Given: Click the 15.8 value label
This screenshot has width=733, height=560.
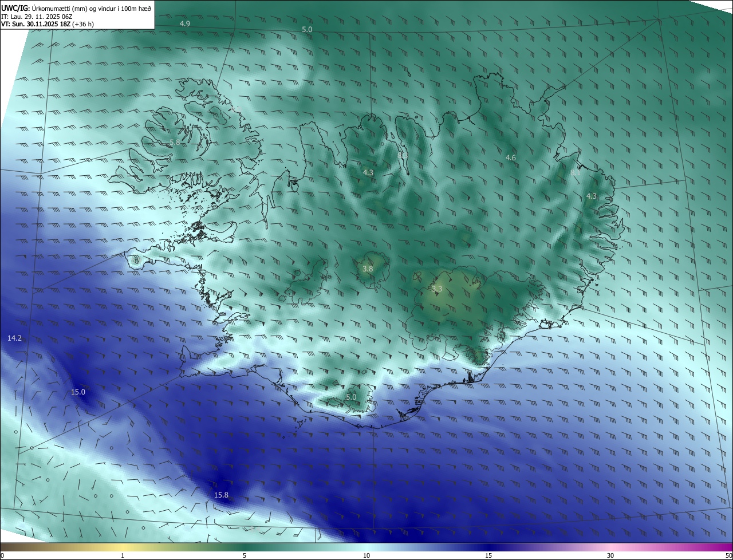Looking at the screenshot, I should 221,495.
